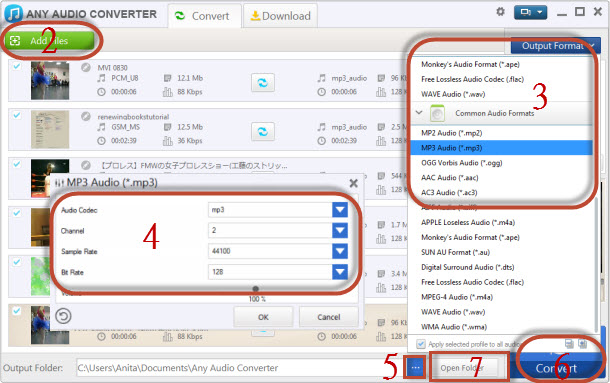Screen dimensions: 610x383
Task: Open the Channel dropdown
Action: point(340,230)
